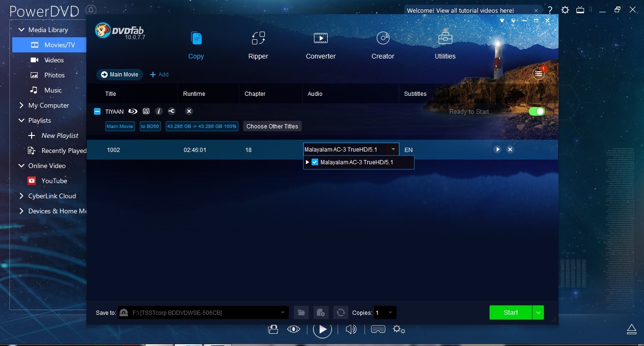
Task: Deselect the TIYAAN source checkbox
Action: [97, 111]
